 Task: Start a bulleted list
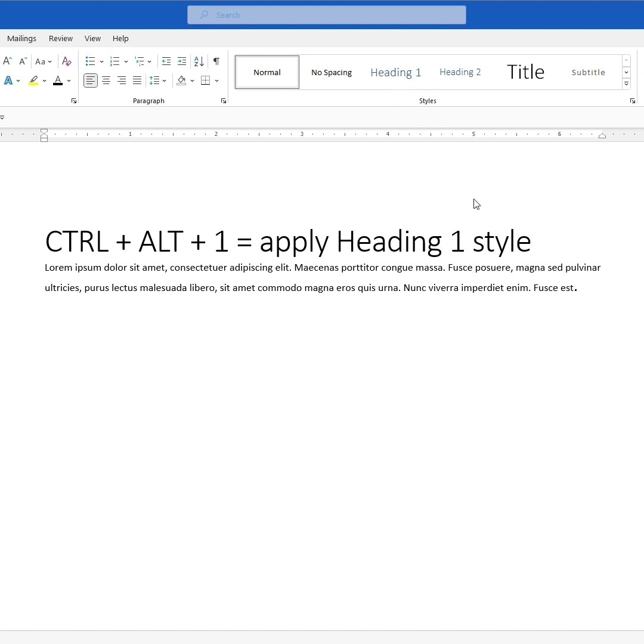pos(91,61)
